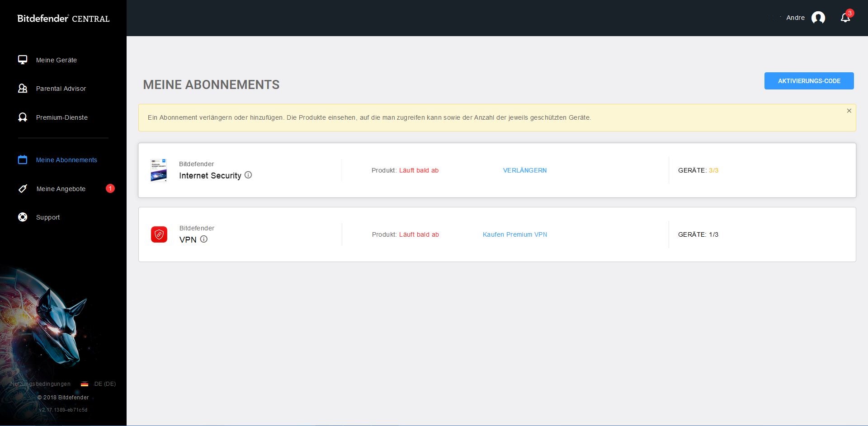Click the Premium-Dienste badge icon
Screen dimensions: 868x426
(x=23, y=117)
